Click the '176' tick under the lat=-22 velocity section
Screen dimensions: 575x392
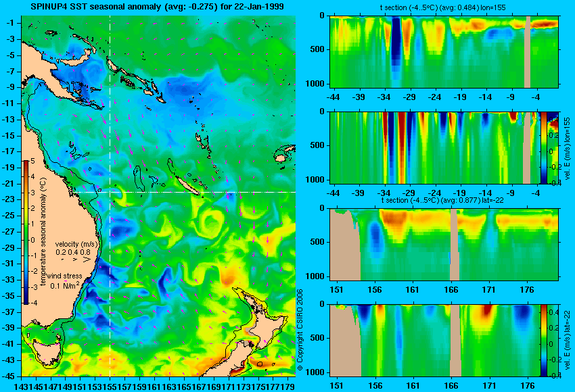(528, 385)
